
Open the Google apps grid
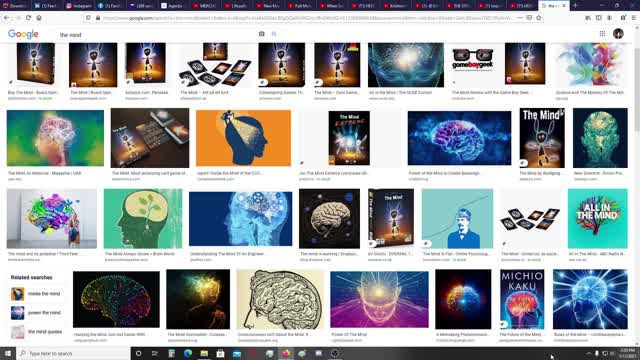(x=602, y=34)
